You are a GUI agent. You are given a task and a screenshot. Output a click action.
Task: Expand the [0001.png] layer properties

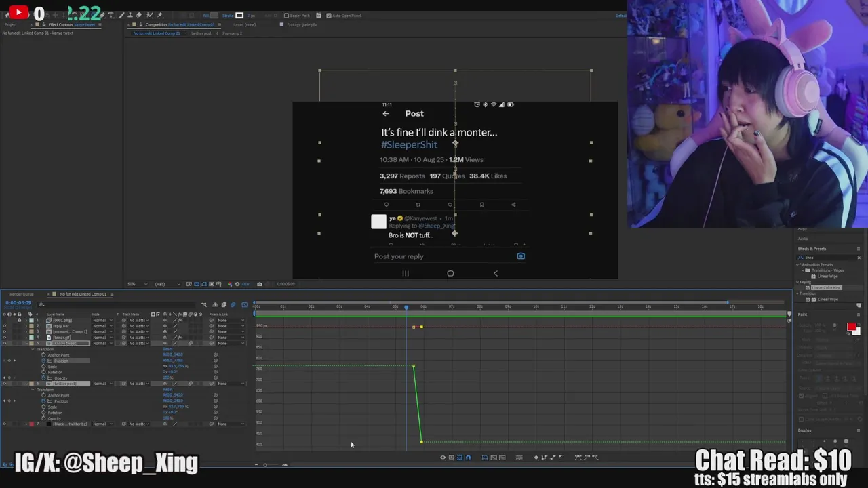pos(26,320)
